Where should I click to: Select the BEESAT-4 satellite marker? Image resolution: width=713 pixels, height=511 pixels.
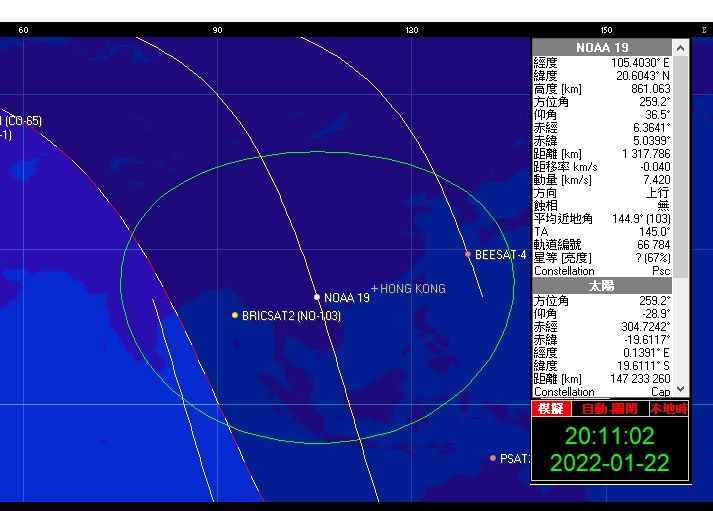pos(468,254)
